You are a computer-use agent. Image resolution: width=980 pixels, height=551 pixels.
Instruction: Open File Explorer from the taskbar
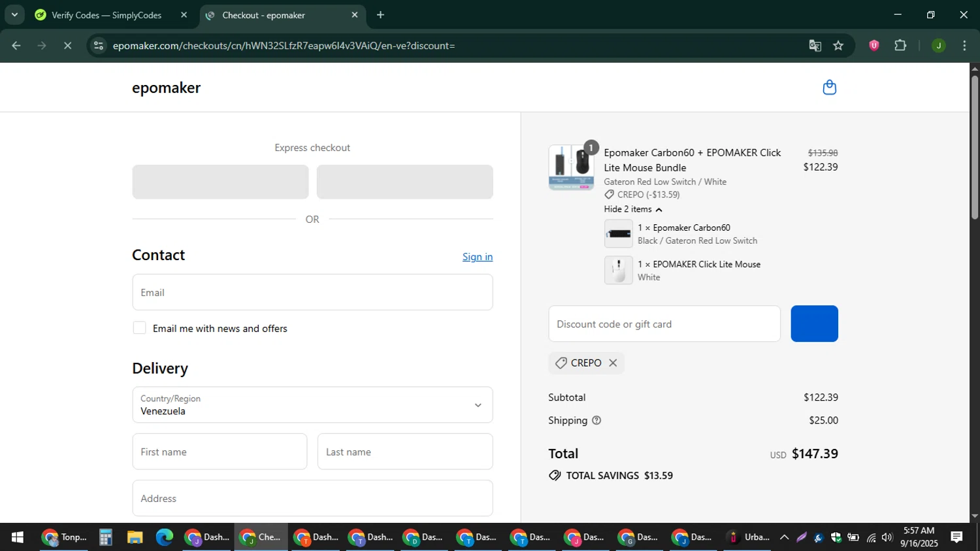tap(135, 537)
